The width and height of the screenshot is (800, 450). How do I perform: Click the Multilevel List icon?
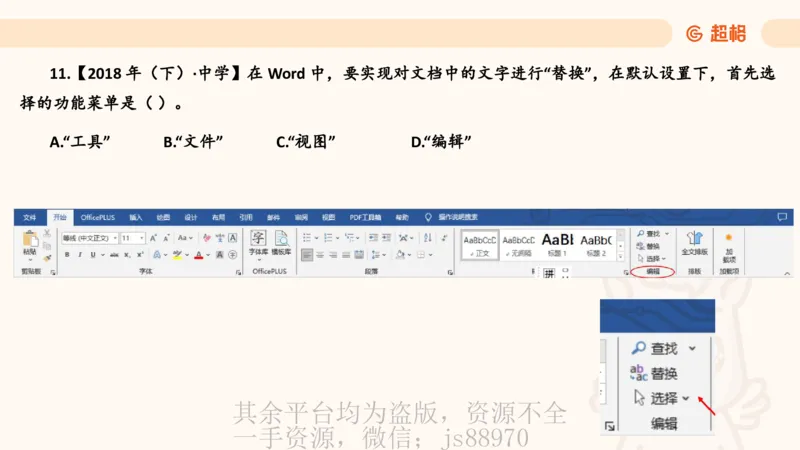(x=349, y=238)
